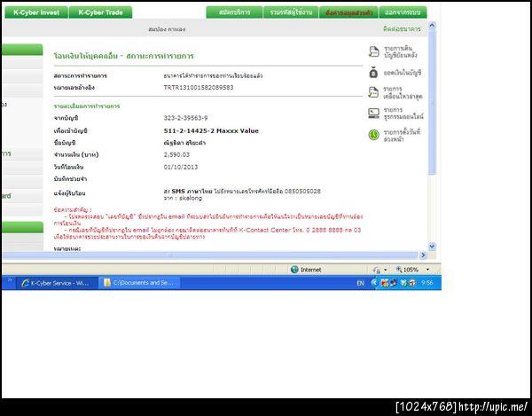Screen dimensions: 532x416
Task: Expand the taskbar quick launch chevron
Action: 10,280
